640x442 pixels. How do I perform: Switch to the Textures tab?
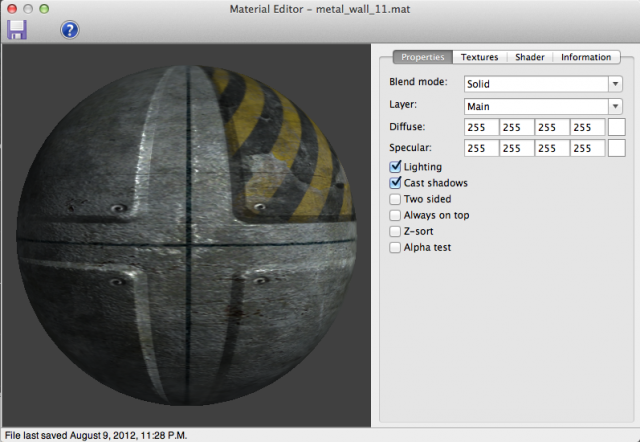tap(479, 57)
